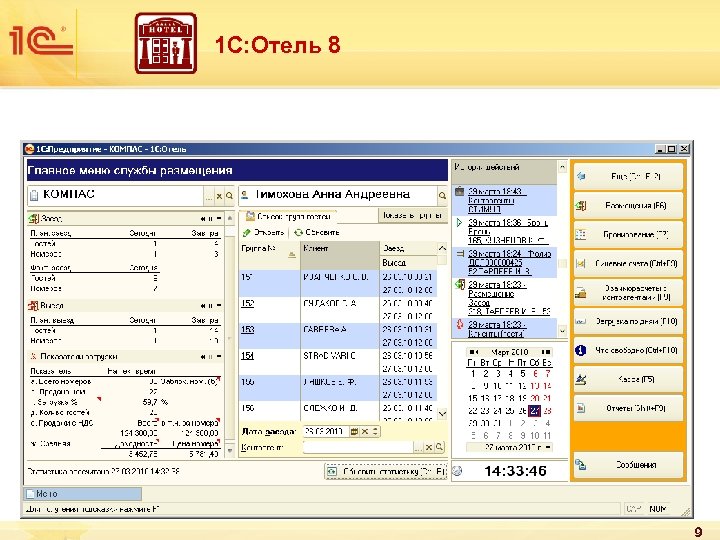Select the Меню tab at bottom
The height and width of the screenshot is (540, 720).
82,494
